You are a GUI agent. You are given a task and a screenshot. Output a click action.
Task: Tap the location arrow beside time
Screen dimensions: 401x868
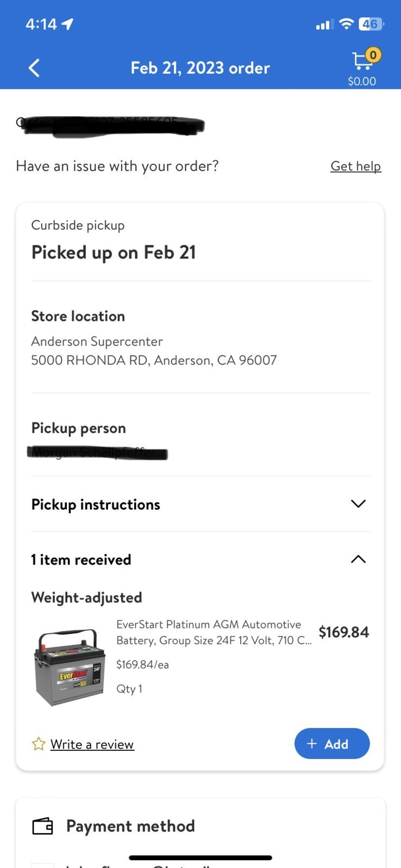click(67, 24)
